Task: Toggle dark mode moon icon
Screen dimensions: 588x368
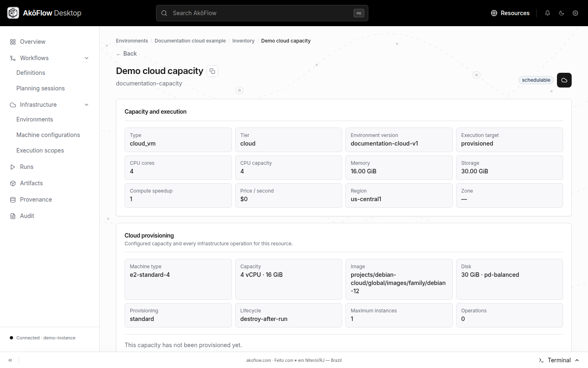Action: 561,13
